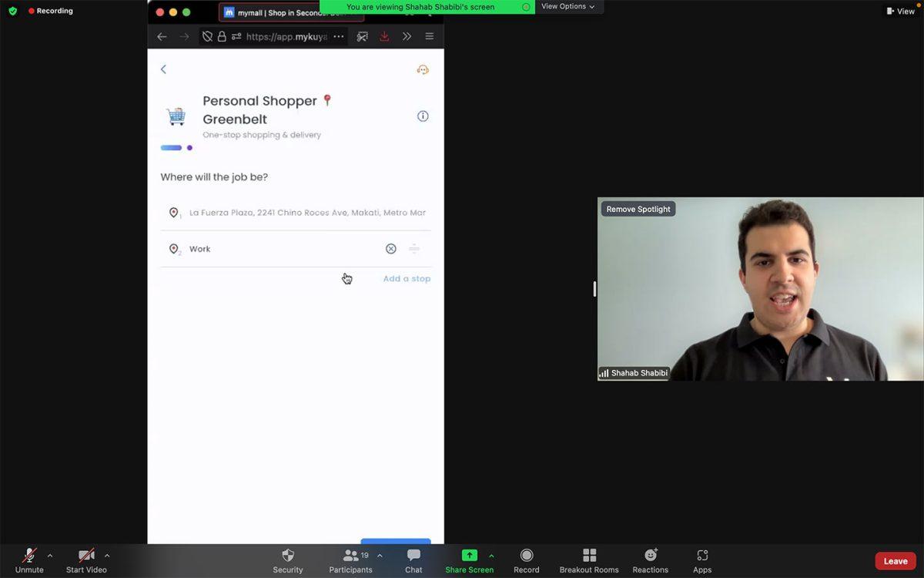924x578 pixels.
Task: Clear the Work stop entry
Action: pos(391,249)
